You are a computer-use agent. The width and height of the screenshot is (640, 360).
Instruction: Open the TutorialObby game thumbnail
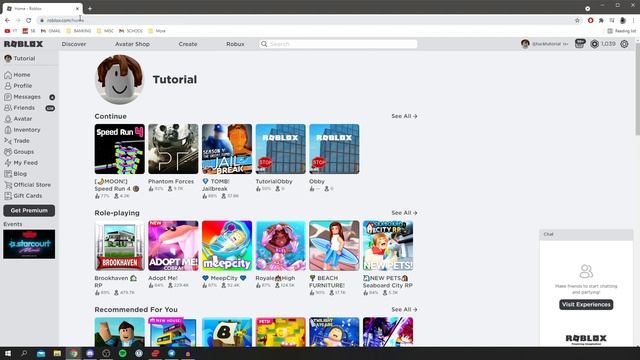coord(280,149)
